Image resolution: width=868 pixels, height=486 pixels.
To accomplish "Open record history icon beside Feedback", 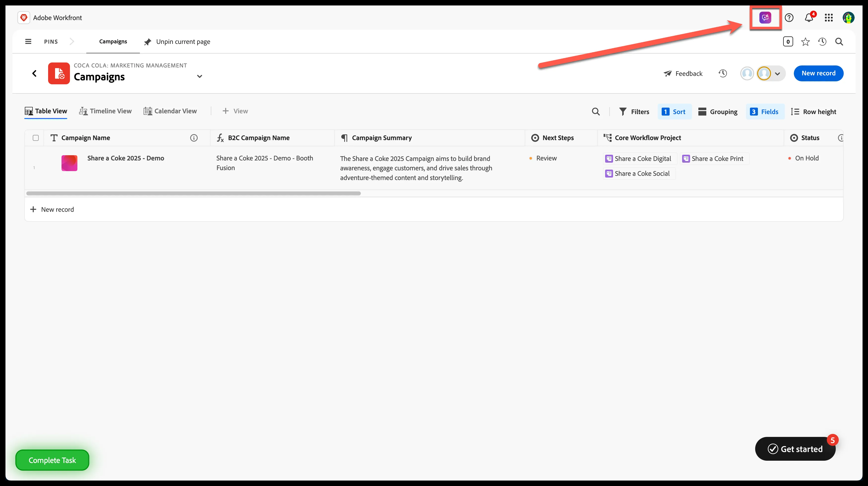I will (722, 73).
